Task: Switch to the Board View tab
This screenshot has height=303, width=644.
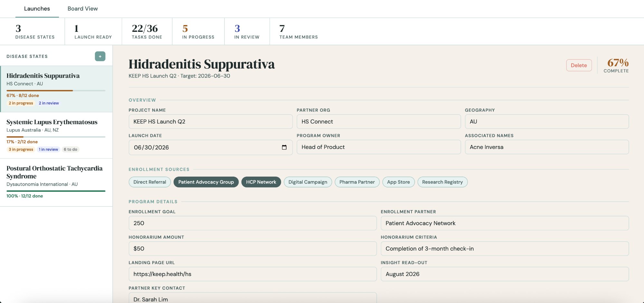Action: [82, 8]
